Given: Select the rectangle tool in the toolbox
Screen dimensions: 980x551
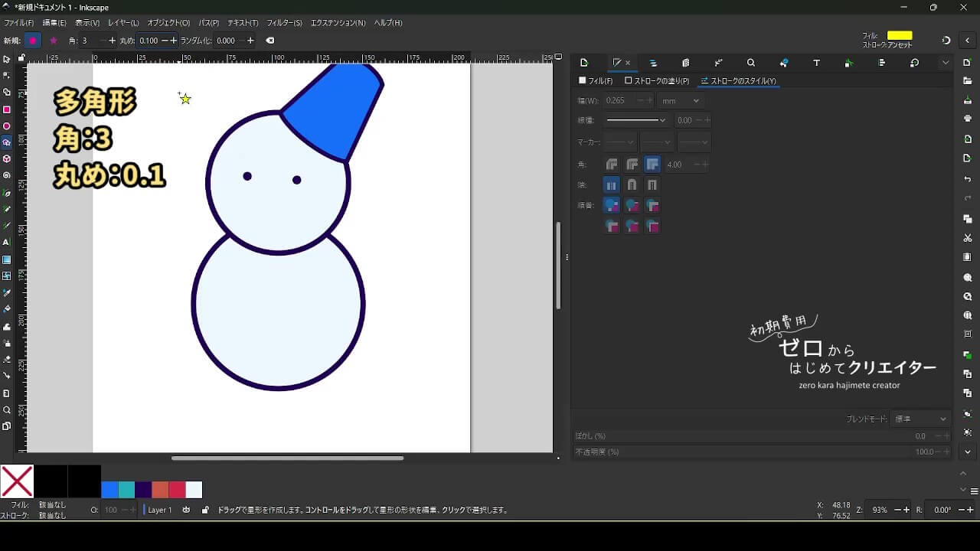Looking at the screenshot, I should [x=7, y=109].
